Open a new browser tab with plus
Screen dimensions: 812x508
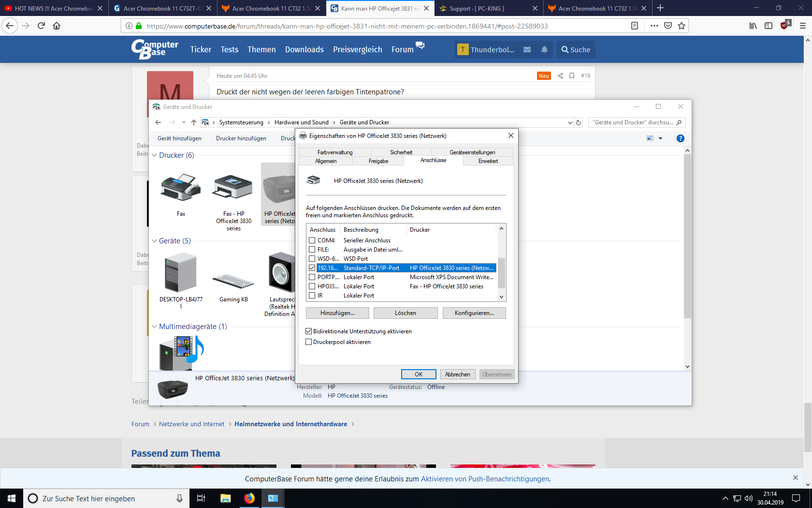(x=660, y=8)
